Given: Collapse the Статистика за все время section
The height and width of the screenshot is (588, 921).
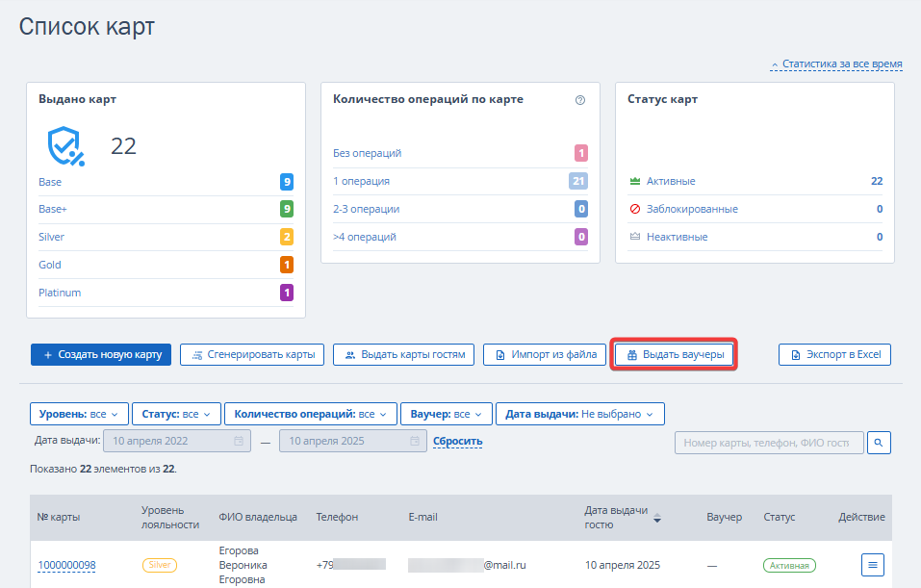Looking at the screenshot, I should [x=836, y=64].
